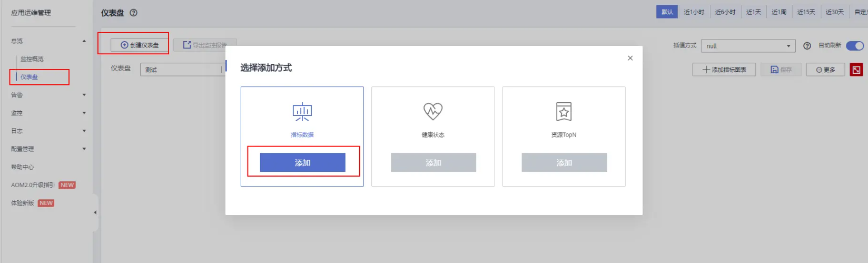Image resolution: width=868 pixels, height=263 pixels.
Task: Collapse sidebar using the arrow handle
Action: 95,212
